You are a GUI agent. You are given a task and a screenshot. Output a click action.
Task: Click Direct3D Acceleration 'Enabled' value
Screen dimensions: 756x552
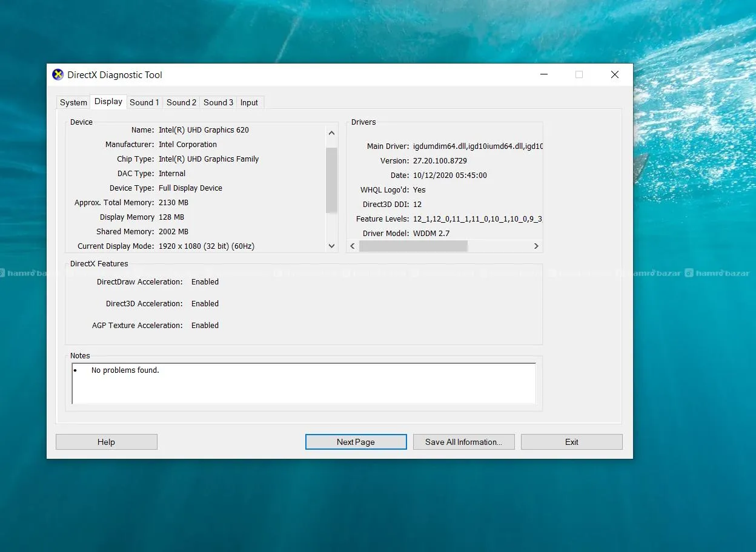pos(205,303)
